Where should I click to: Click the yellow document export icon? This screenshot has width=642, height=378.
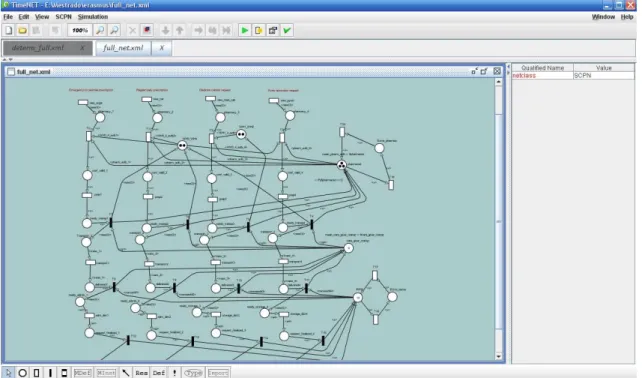point(258,30)
